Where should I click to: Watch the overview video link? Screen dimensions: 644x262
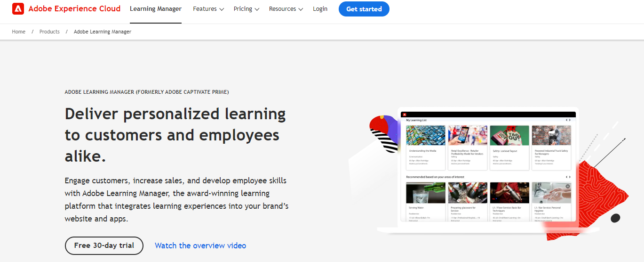pos(200,246)
